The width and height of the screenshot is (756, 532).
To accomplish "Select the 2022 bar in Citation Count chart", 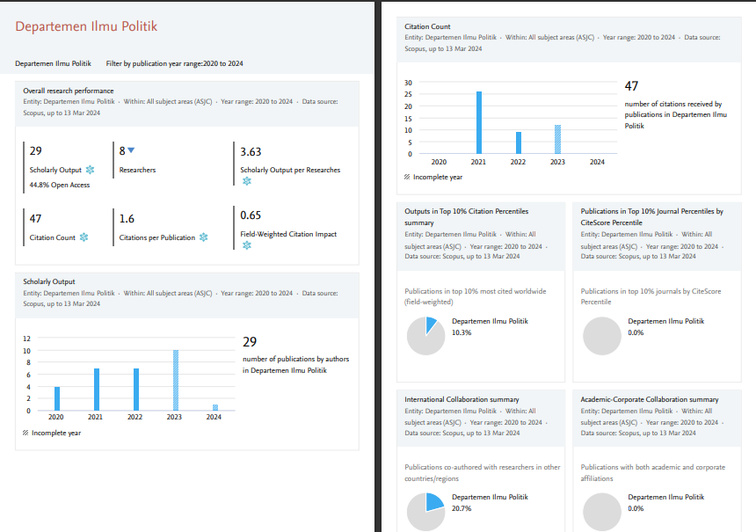I will click(519, 142).
